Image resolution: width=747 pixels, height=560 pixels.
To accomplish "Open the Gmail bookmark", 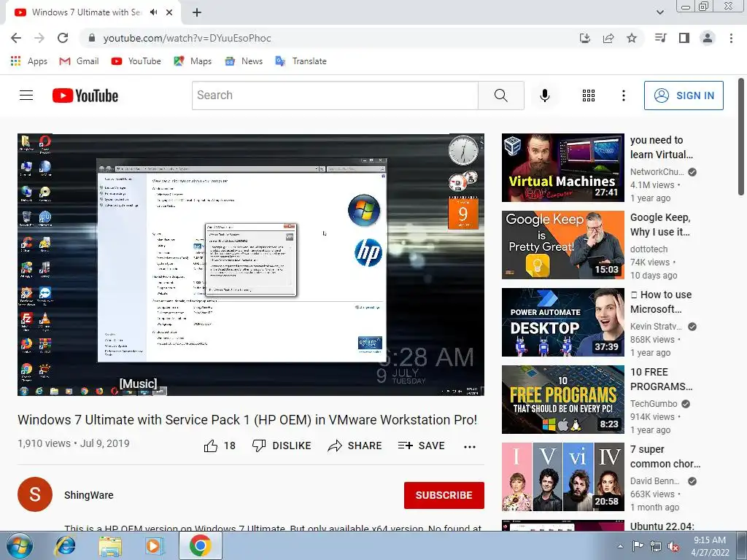I will [79, 61].
